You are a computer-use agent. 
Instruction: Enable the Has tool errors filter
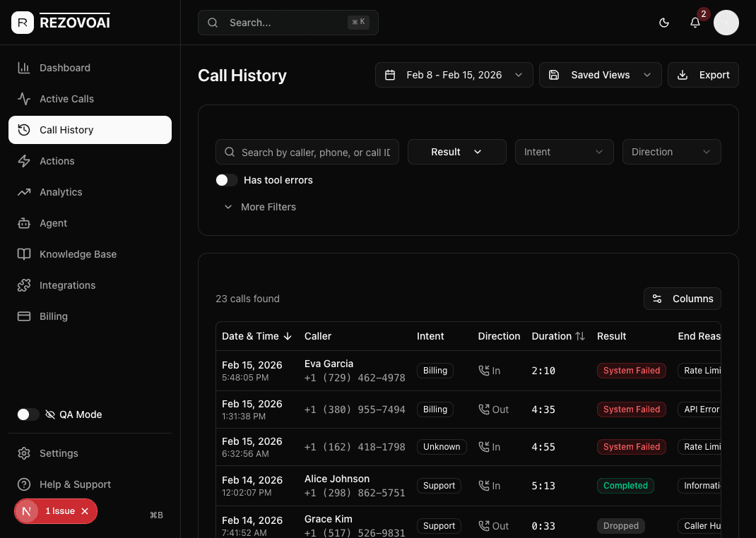coord(226,180)
